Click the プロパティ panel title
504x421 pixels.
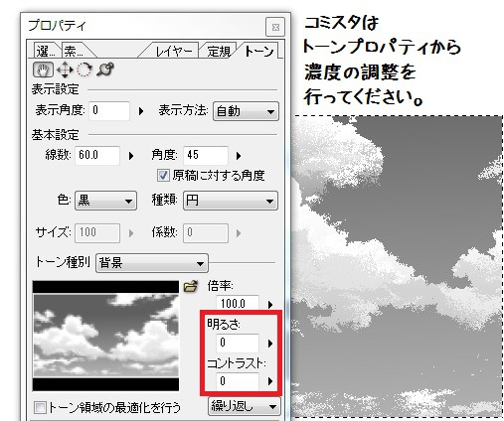pyautogui.click(x=57, y=26)
